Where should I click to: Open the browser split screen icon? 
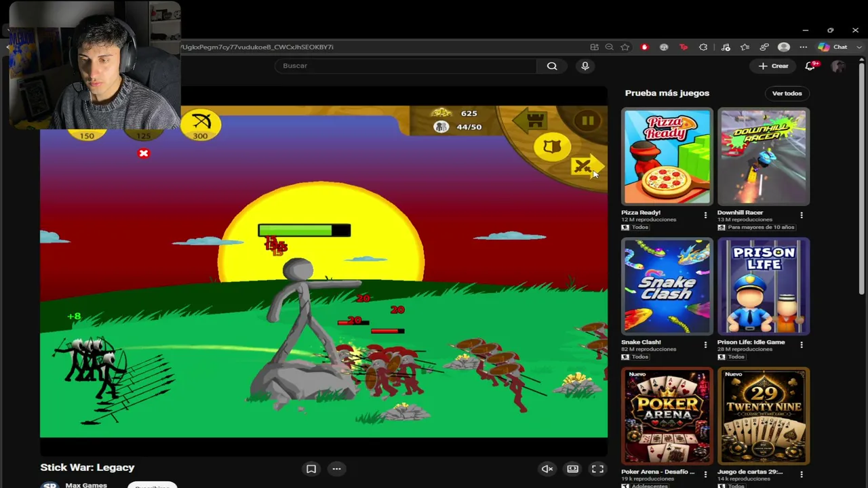tap(594, 47)
